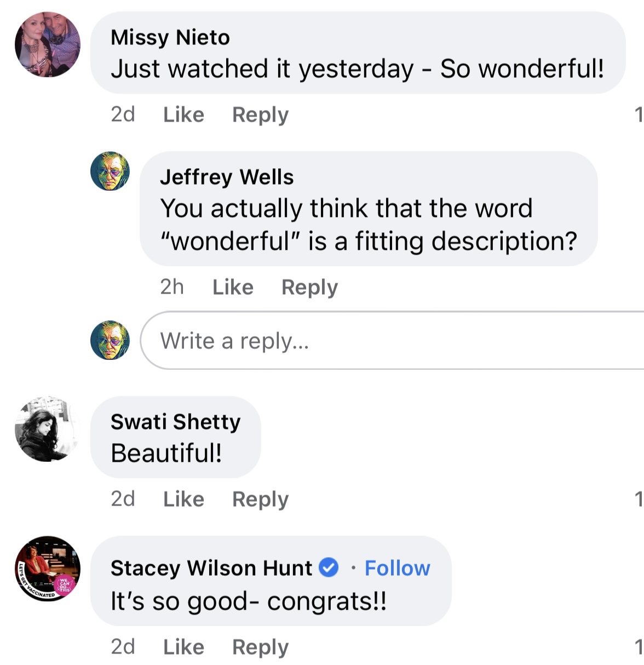Click Swati Shetty's black-and-white profile photo
The image size is (644, 665).
pos(47,429)
